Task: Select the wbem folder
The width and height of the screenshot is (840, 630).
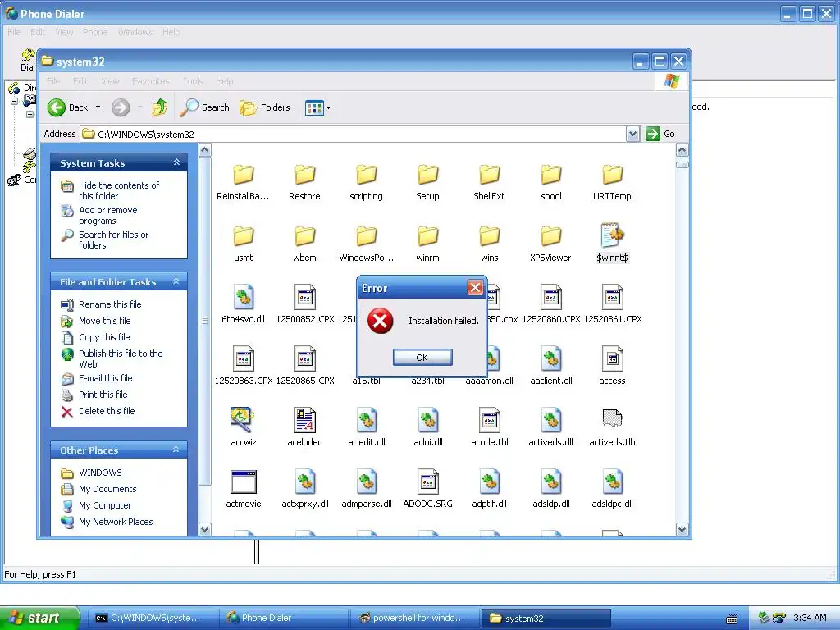Action: click(x=304, y=244)
